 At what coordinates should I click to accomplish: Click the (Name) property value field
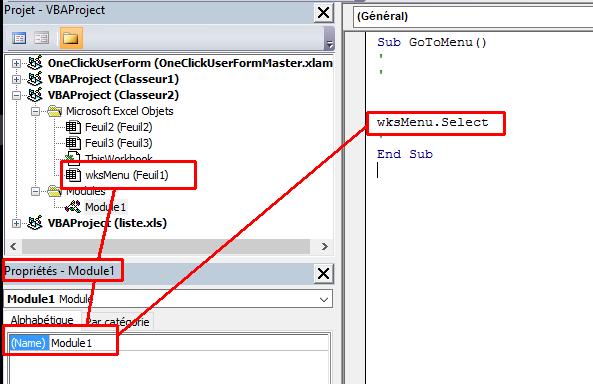[x=189, y=343]
